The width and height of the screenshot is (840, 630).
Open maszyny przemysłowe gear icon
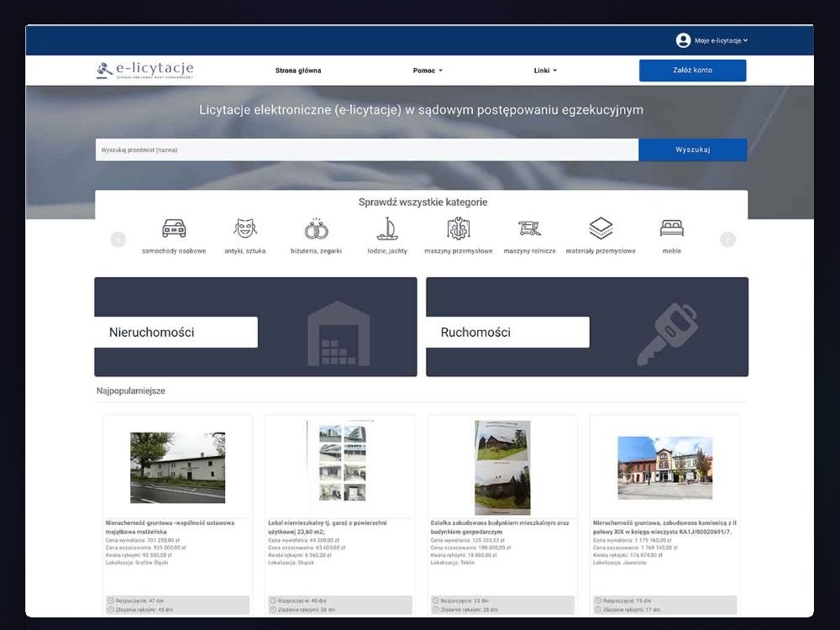coord(459,228)
